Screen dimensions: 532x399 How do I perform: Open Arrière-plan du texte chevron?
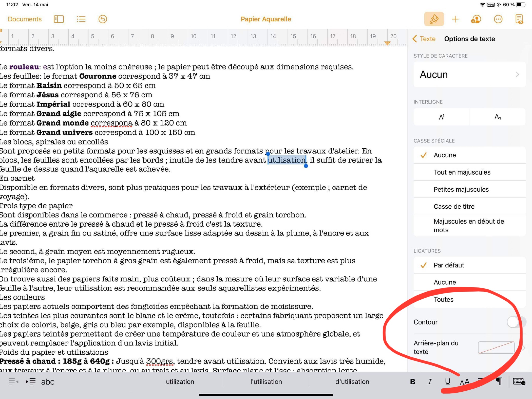[523, 348]
